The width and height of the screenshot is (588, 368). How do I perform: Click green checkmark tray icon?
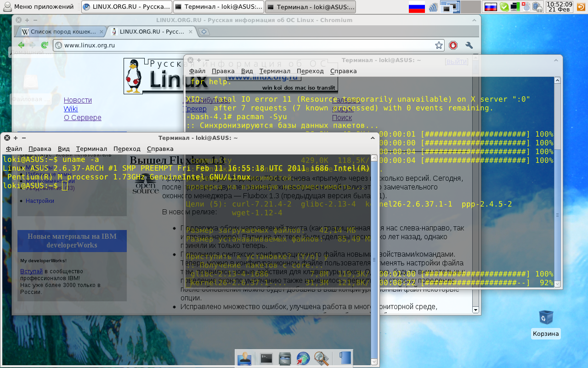[504, 7]
